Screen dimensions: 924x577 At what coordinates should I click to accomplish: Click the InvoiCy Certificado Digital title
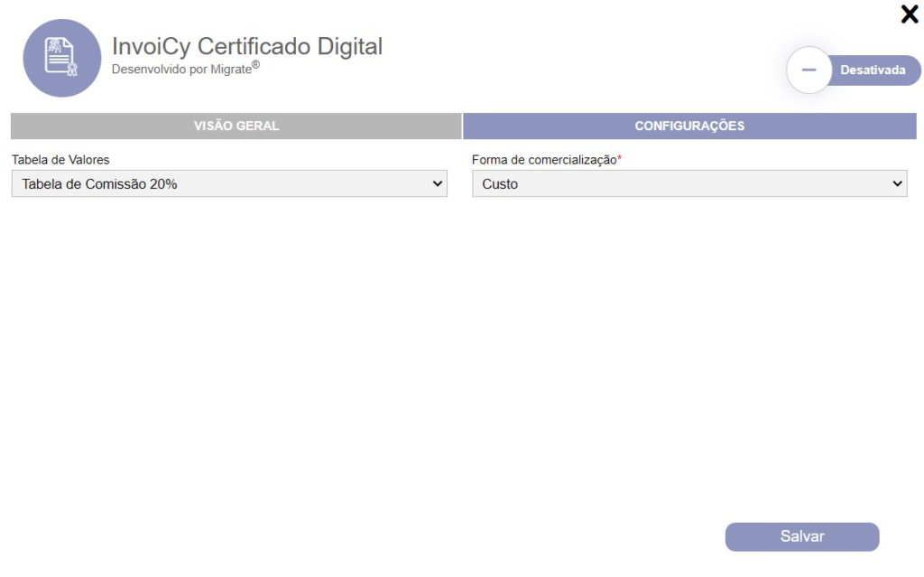pos(246,46)
